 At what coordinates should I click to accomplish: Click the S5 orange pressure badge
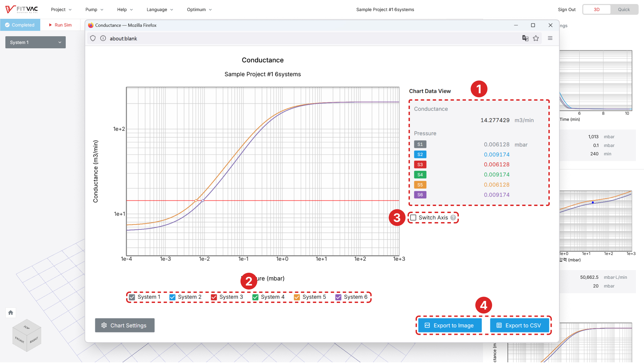[x=420, y=185]
